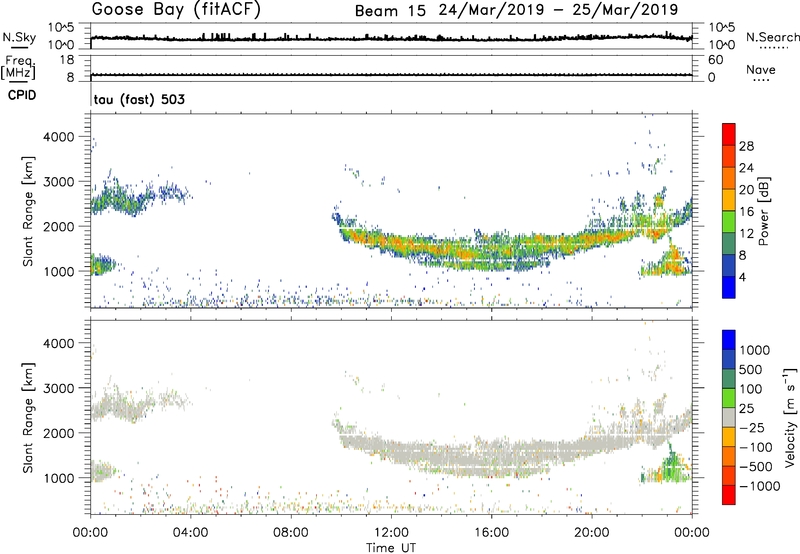Viewport: 800px width, 554px height.
Task: Click '3000' range tick on velocity panel
Action: pyautogui.click(x=59, y=388)
